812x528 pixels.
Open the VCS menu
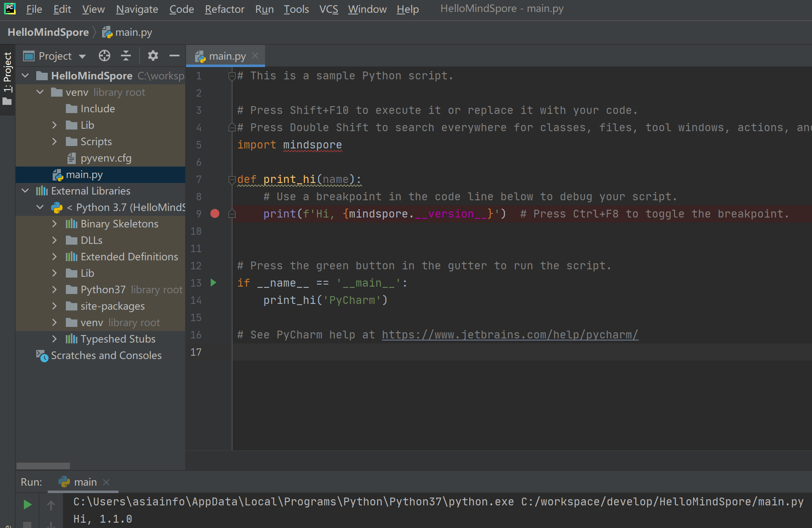click(x=329, y=9)
